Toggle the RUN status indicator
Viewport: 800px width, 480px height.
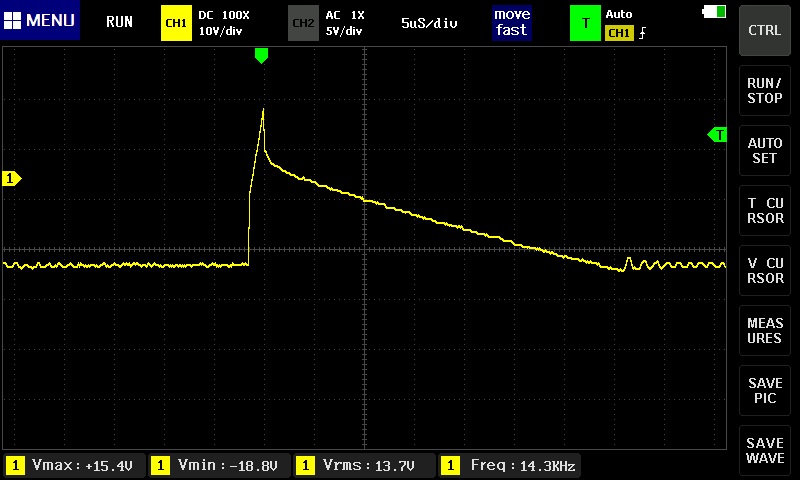(119, 22)
